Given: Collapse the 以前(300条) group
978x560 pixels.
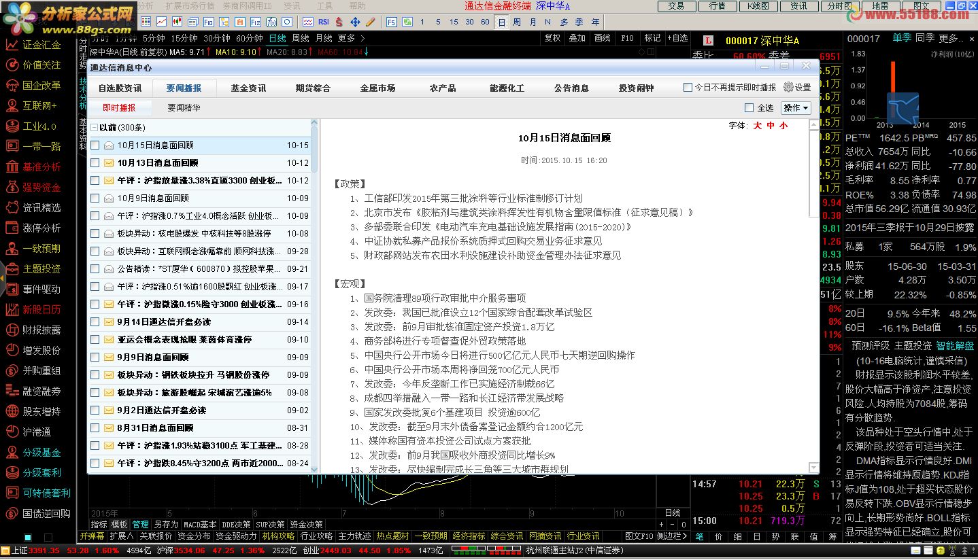Looking at the screenshot, I should point(94,128).
